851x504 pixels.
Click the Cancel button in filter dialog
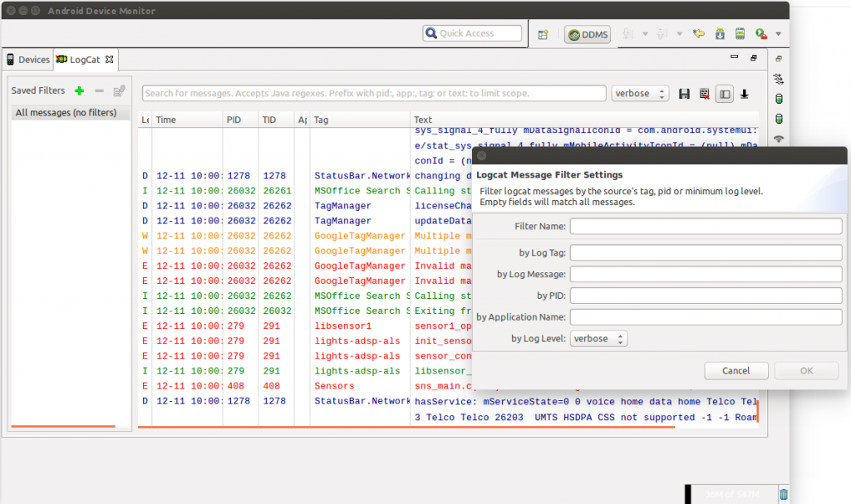735,371
